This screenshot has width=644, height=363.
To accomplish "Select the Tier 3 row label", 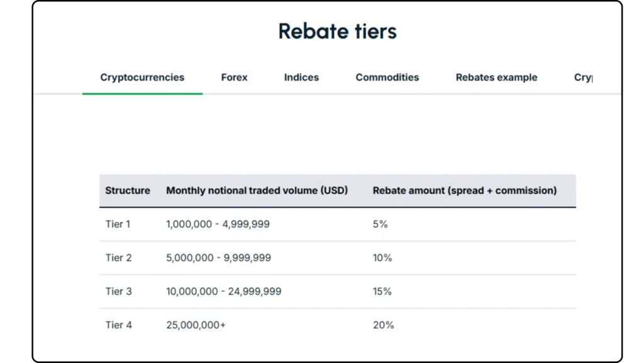I will click(x=118, y=291).
